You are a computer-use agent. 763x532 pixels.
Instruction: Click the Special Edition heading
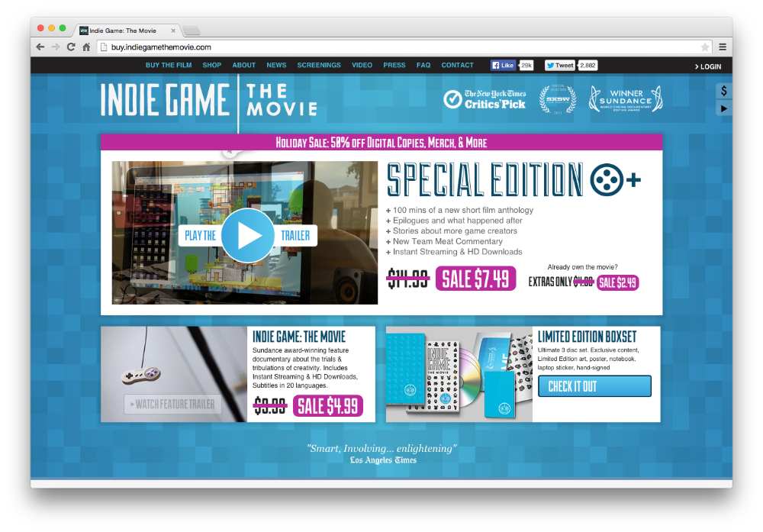pos(485,180)
